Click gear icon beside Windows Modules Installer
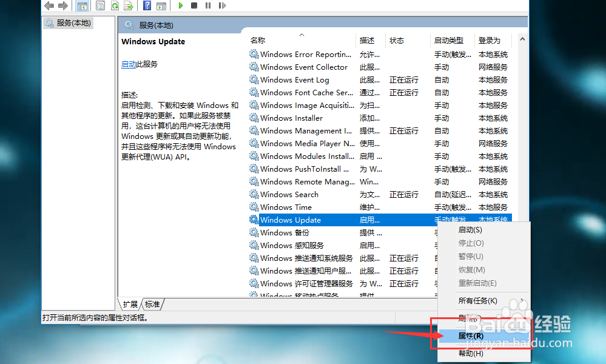Viewport: 606px width, 364px height. coord(254,156)
